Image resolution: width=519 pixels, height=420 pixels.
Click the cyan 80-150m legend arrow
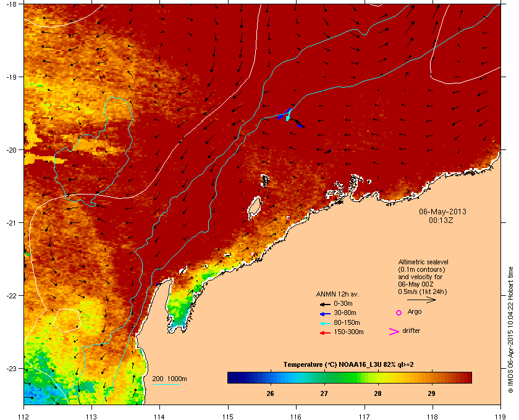[325, 323]
